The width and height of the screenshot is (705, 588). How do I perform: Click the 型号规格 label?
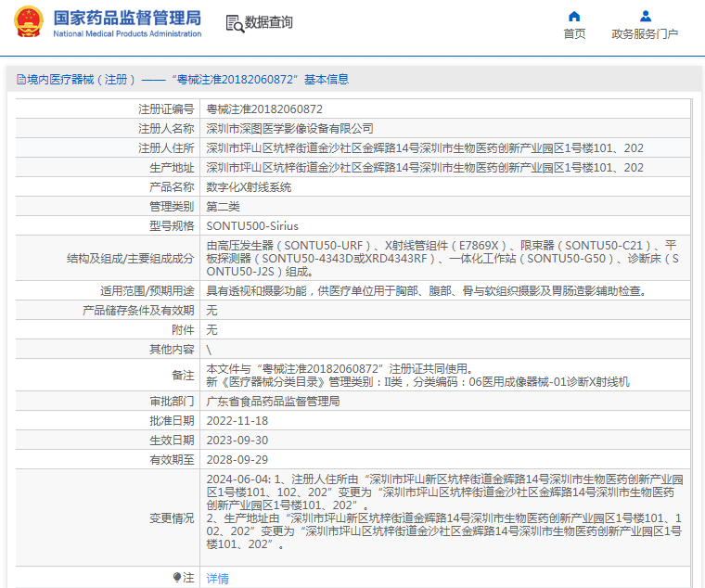[172, 225]
